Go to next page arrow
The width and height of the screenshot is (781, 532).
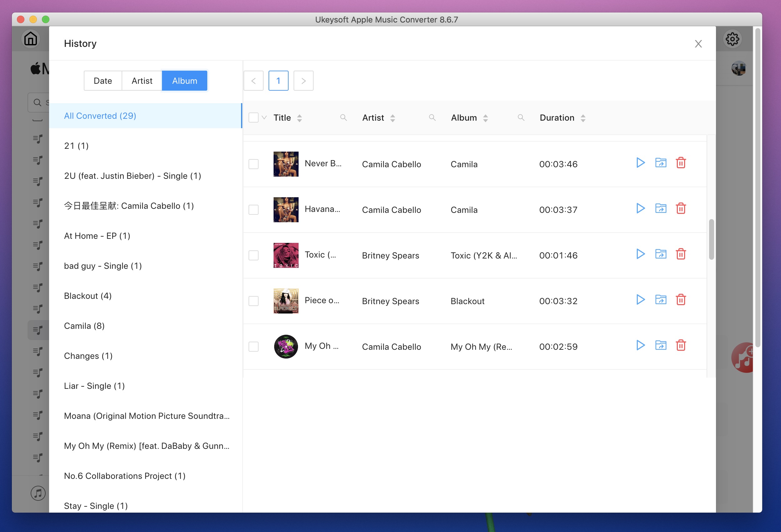[x=304, y=81]
